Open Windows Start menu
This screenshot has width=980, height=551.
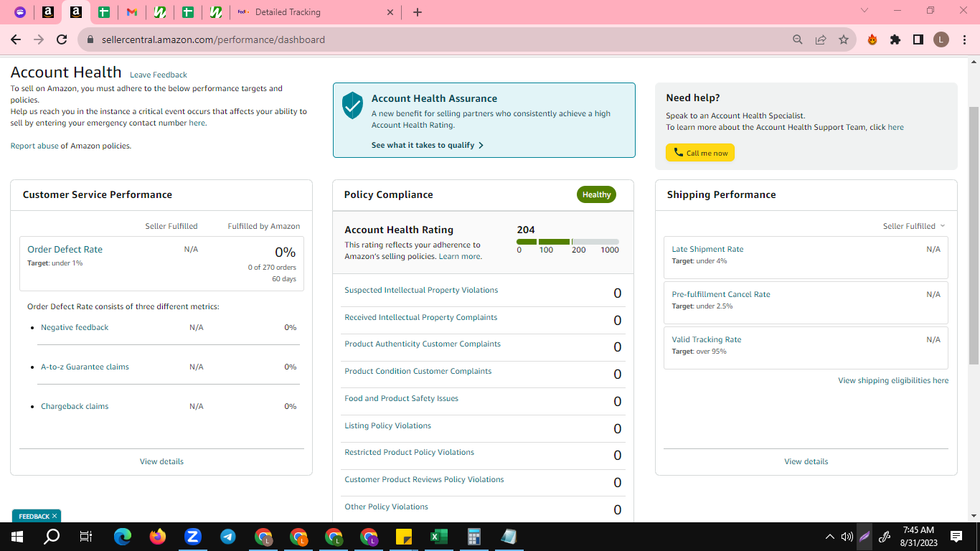(17, 537)
